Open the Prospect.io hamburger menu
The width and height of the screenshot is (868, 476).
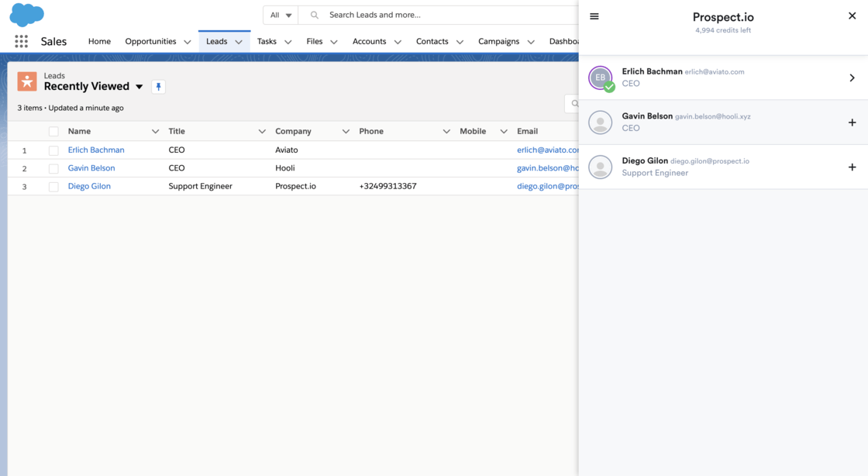[x=594, y=16]
